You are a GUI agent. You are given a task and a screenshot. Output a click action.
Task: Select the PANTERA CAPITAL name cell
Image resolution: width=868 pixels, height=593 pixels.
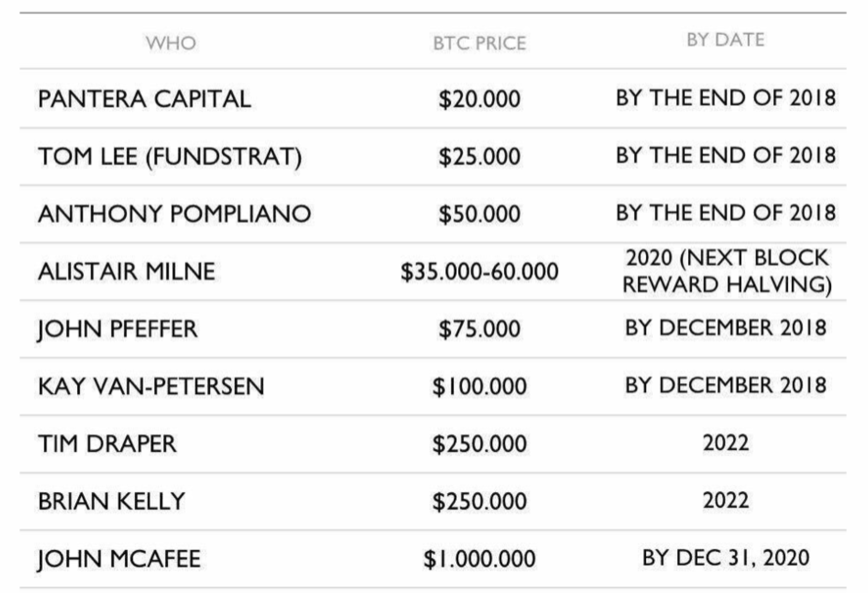[144, 99]
